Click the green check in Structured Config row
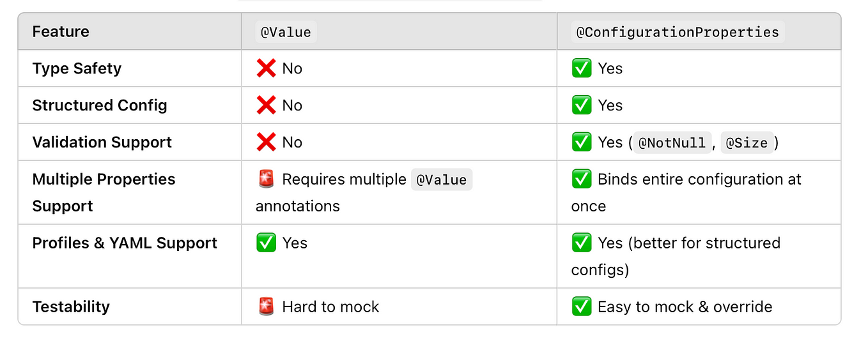This screenshot has width=868, height=341. [582, 105]
